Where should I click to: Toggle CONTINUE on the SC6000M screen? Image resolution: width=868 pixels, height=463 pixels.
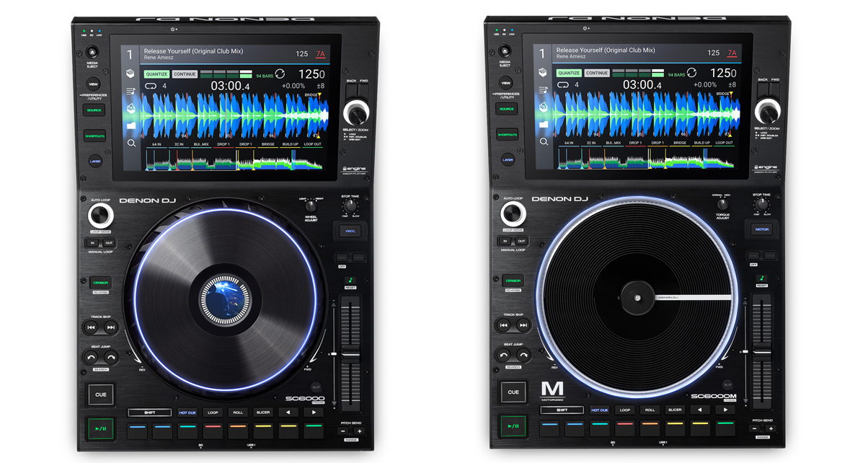coord(597,74)
